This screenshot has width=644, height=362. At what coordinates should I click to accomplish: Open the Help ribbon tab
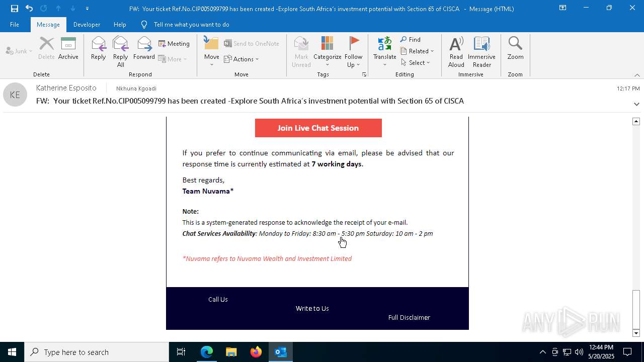pyautogui.click(x=120, y=25)
